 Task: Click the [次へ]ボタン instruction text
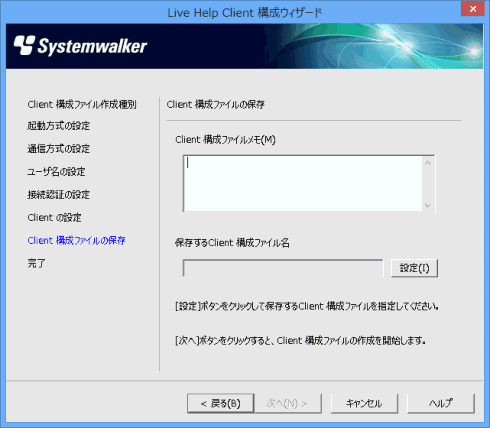coord(300,341)
